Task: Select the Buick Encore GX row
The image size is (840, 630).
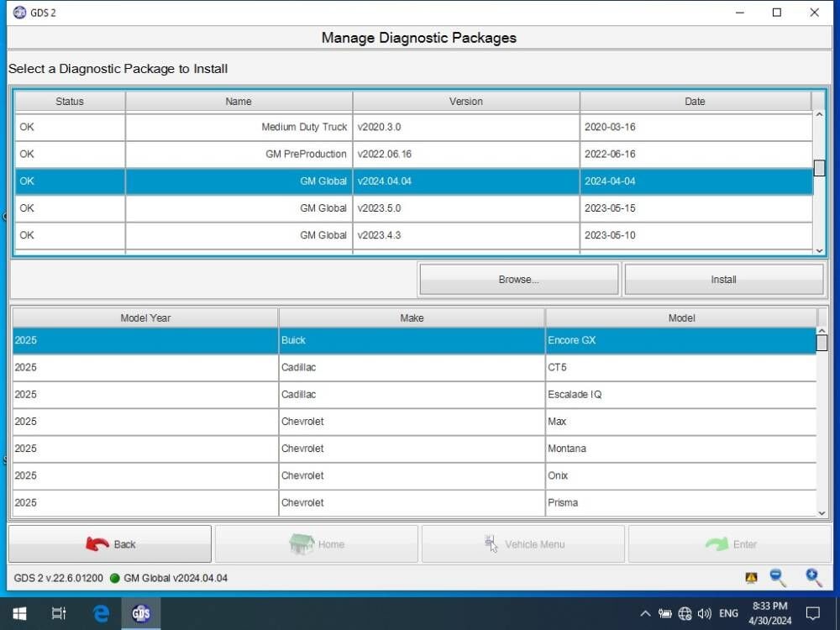Action: [x=414, y=340]
